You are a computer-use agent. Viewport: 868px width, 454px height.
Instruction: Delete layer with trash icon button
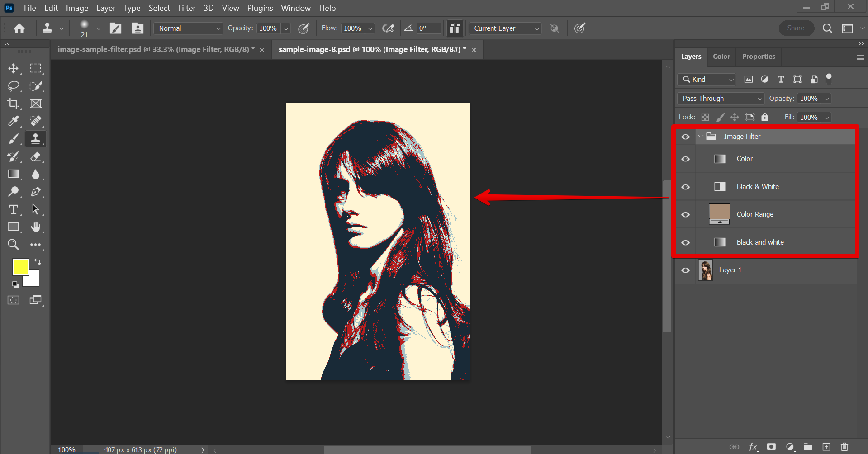click(844, 447)
